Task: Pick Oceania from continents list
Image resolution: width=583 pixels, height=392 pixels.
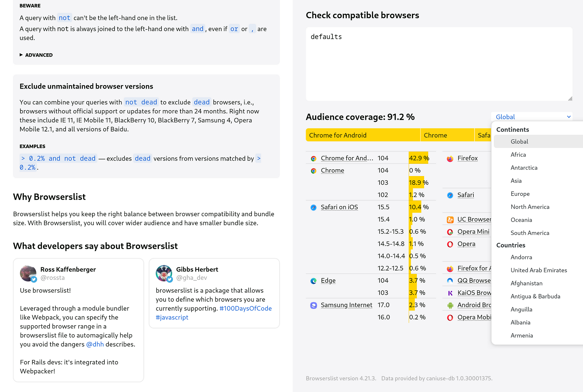Action: click(x=538, y=220)
